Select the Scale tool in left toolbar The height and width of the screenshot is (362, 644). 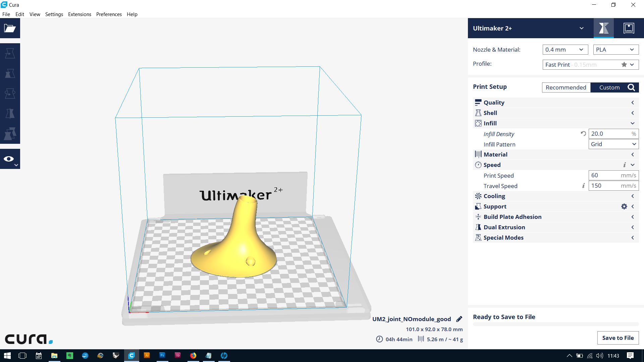coord(10,73)
